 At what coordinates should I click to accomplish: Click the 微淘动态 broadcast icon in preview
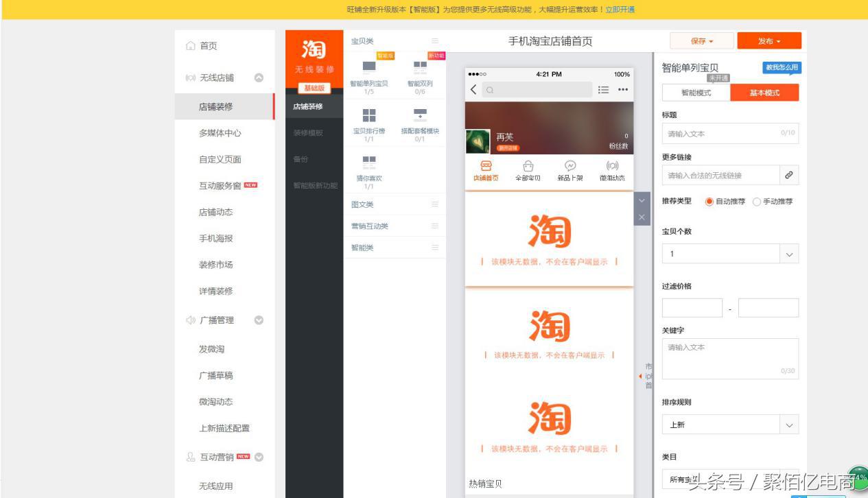(613, 167)
